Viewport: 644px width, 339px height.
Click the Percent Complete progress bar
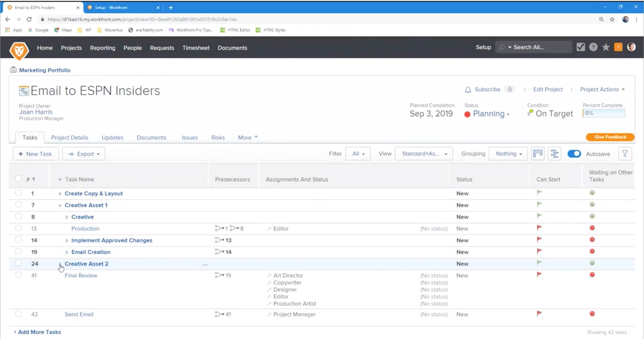(604, 113)
